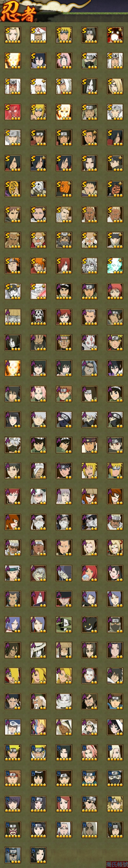128x868 pixels.
Task: Select A-rank Rock Lee with bowl cut
Action: coord(115,394)
